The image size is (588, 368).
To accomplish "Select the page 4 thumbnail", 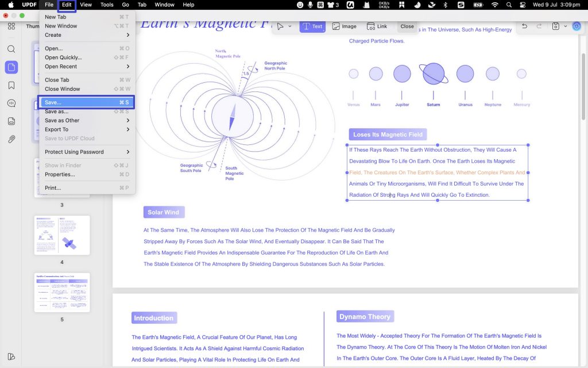I will pyautogui.click(x=62, y=235).
